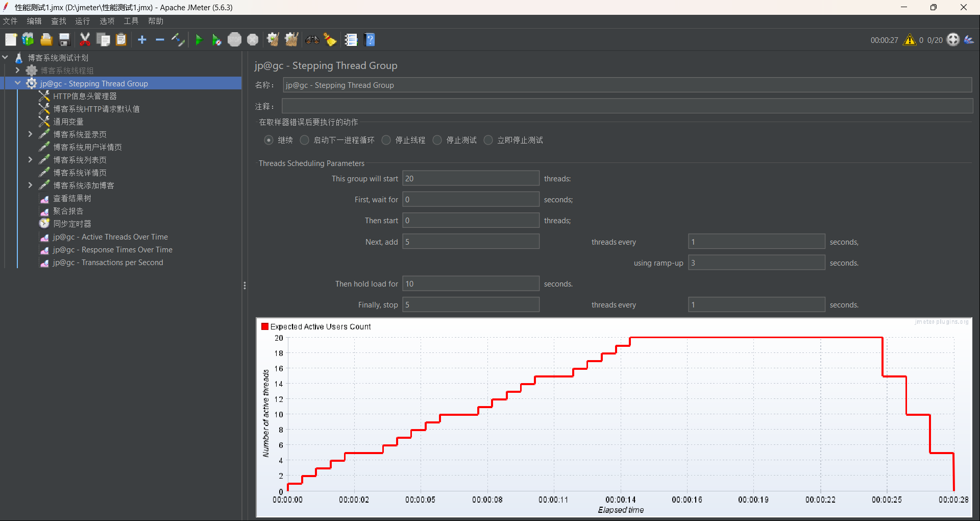Click the Cut scissors icon

click(x=85, y=40)
